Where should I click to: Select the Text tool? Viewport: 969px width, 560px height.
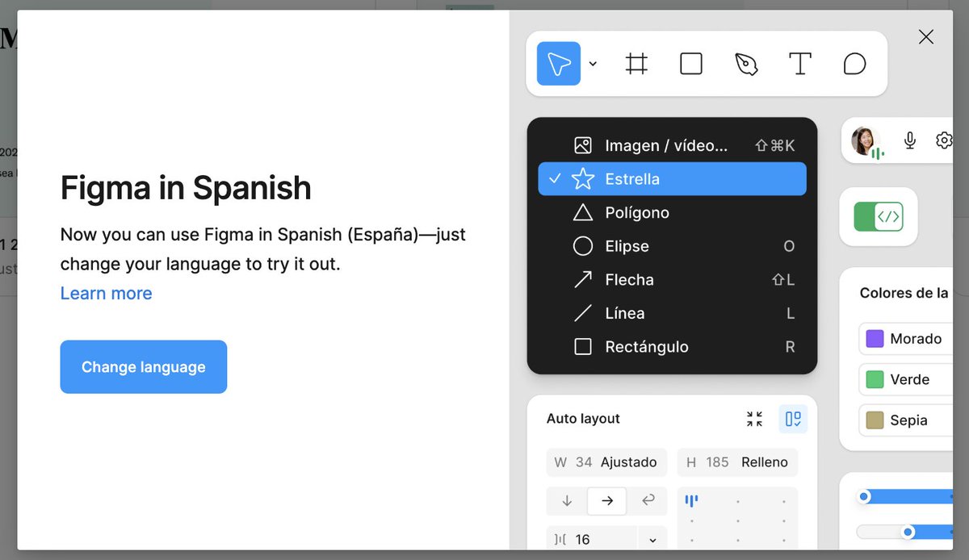[x=799, y=64]
